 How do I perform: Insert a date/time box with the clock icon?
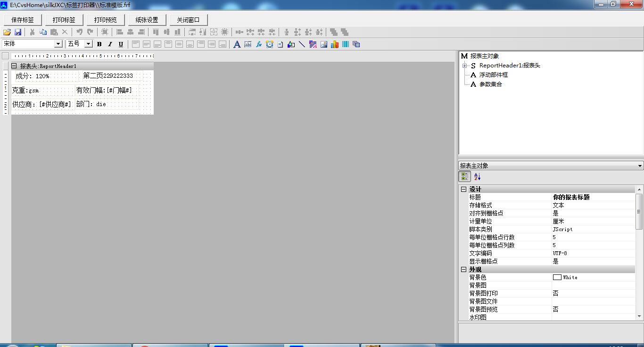269,44
